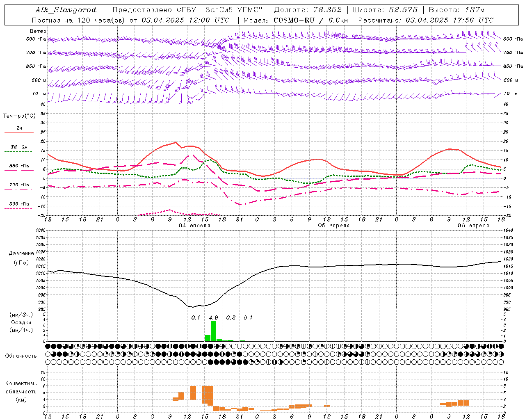
Task: Click the Конвективн. label of convective cloud panel
Action: click(21, 383)
